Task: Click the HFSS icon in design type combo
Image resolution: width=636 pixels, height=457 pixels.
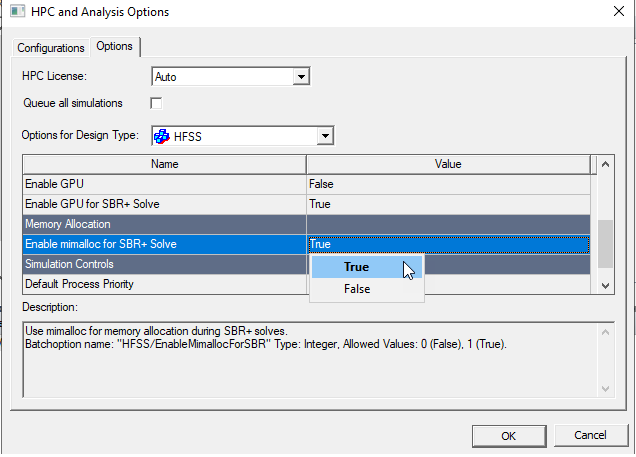Action: [163, 136]
